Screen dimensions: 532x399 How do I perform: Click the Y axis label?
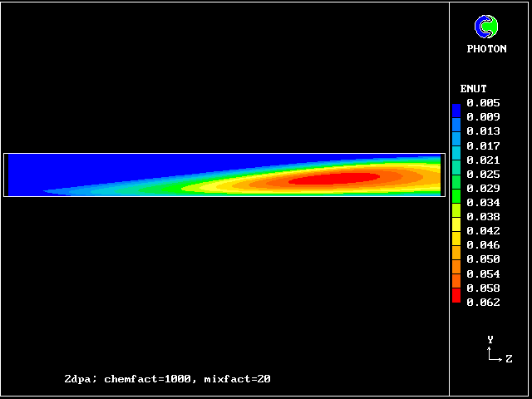pyautogui.click(x=490, y=339)
